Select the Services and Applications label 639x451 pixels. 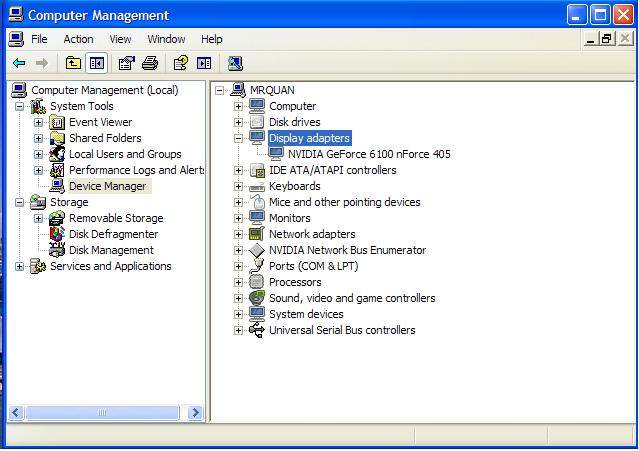[111, 266]
